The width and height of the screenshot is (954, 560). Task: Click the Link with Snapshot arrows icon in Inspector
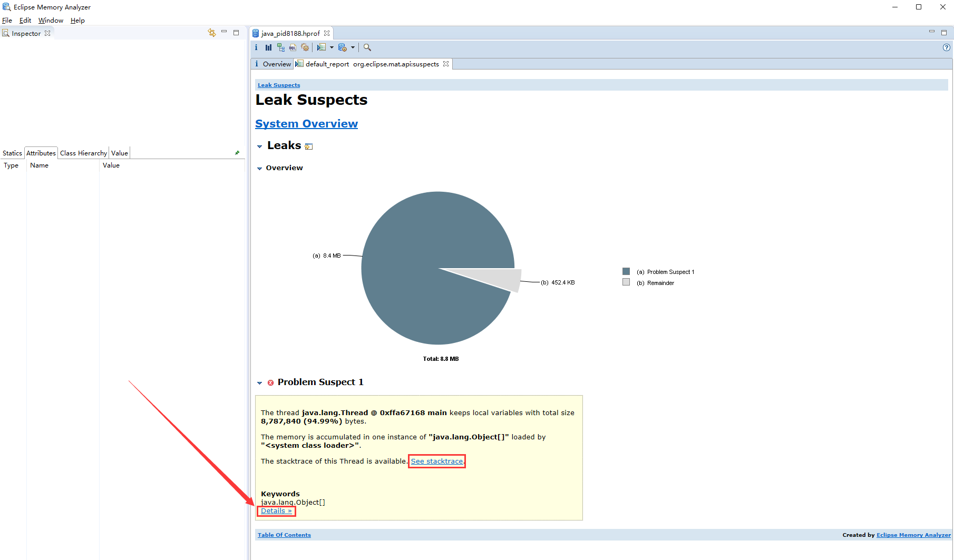(212, 33)
